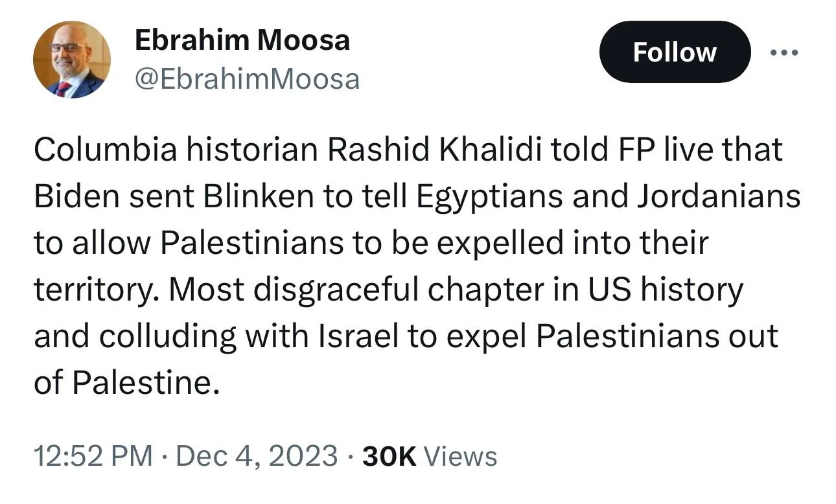The image size is (836, 504).
Task: Click the word Israel in the tweet
Action: point(356,336)
